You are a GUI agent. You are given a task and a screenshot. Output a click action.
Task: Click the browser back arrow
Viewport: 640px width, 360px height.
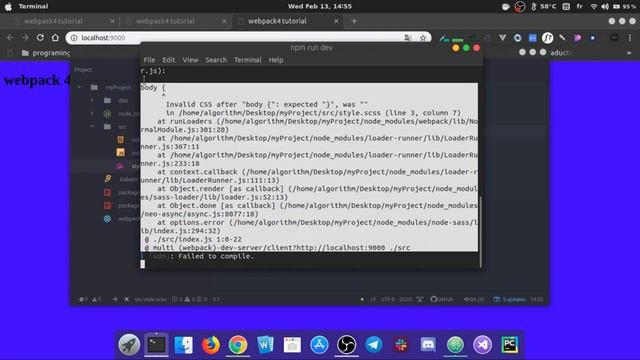click(10, 38)
